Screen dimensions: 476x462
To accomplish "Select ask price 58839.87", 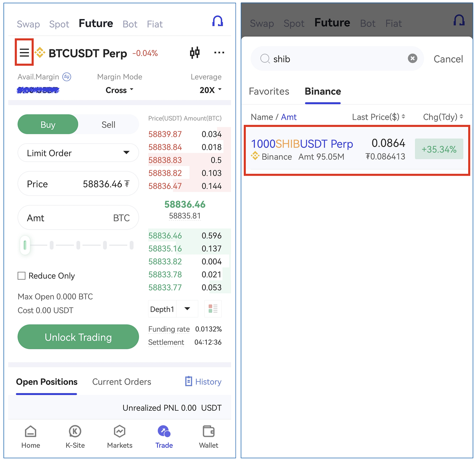I will 165,134.
